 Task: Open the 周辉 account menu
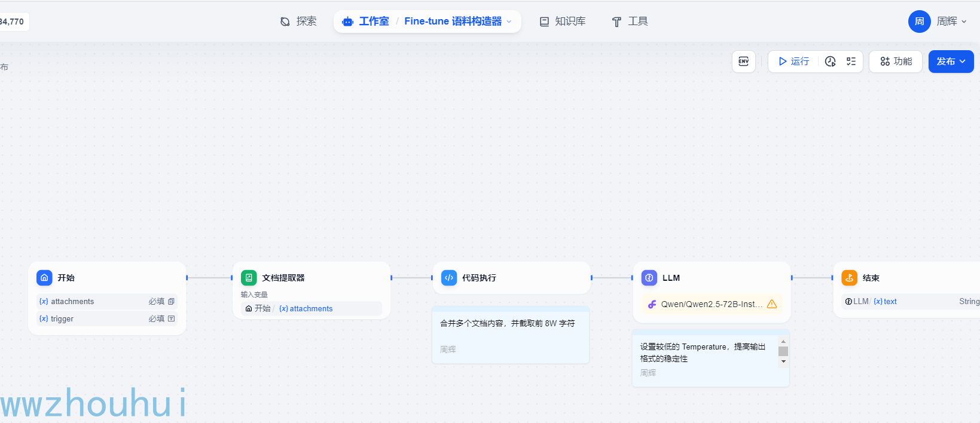point(951,22)
